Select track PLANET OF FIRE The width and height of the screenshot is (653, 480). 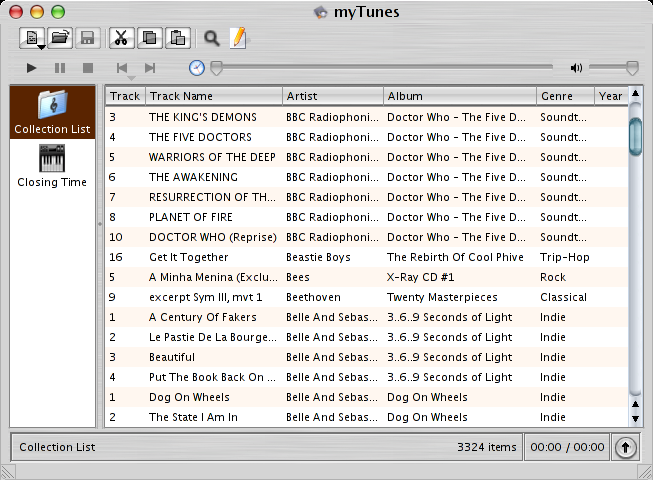coord(366,217)
